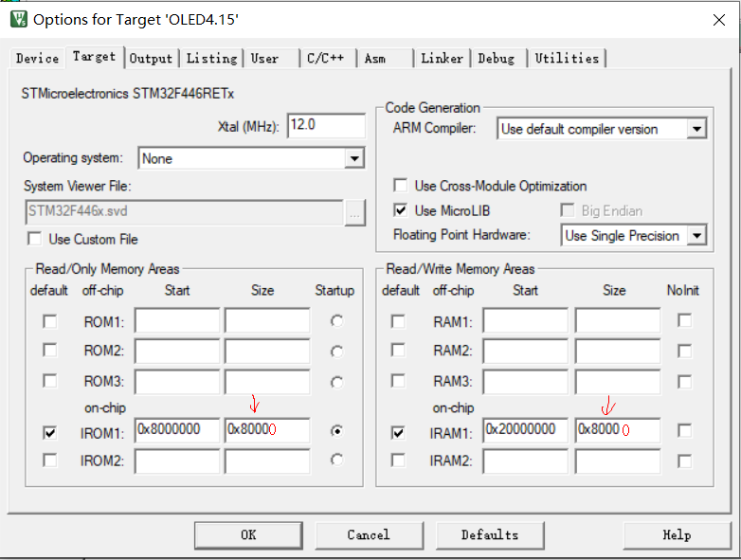Select the IROM1 Startup radio button
Viewport: 741px width, 560px height.
pos(336,431)
